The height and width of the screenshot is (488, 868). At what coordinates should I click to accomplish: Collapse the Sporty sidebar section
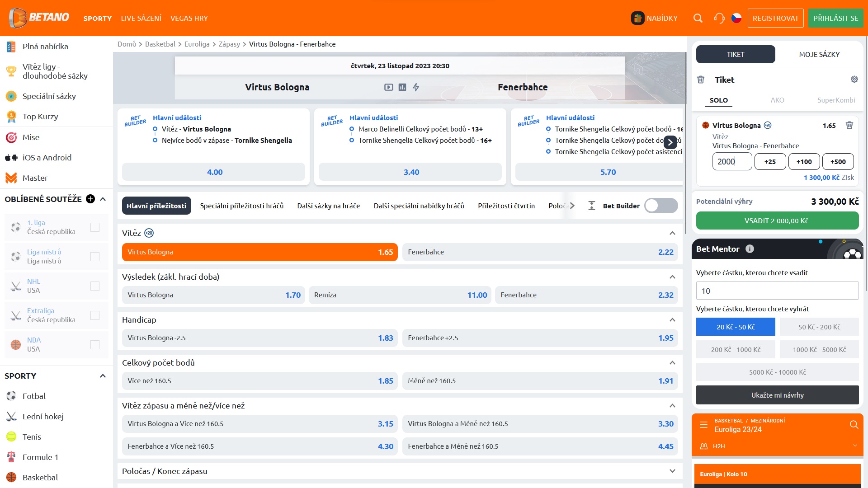(103, 375)
